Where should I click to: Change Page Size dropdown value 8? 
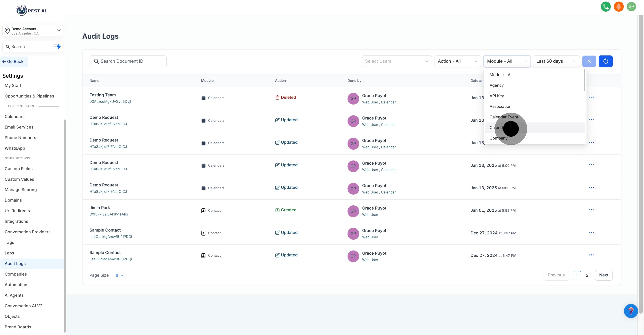pyautogui.click(x=119, y=275)
